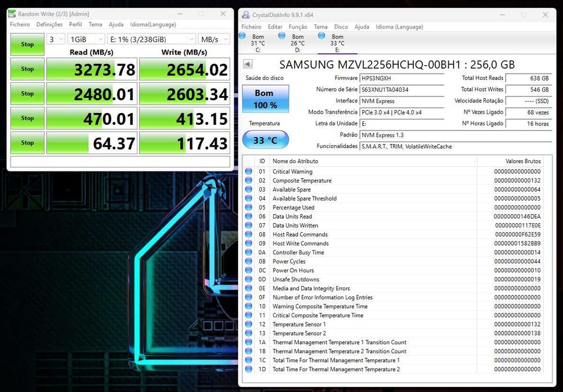Open Perfil menu in CrystalDiskMark
Screen dimensions: 563x392
[75, 24]
